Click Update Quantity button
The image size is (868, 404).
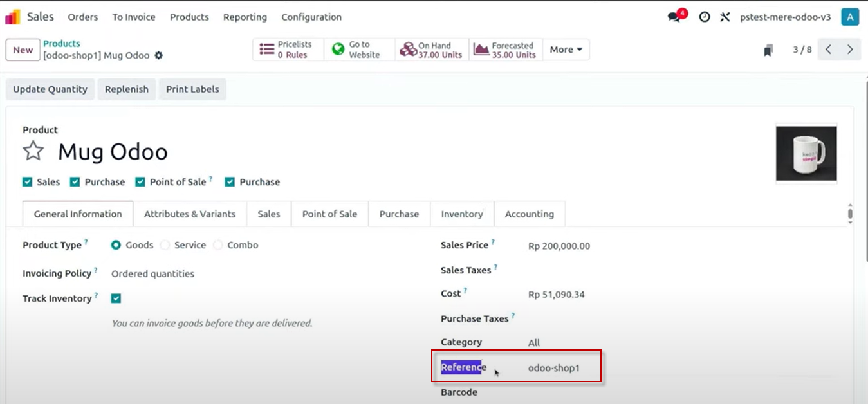50,89
